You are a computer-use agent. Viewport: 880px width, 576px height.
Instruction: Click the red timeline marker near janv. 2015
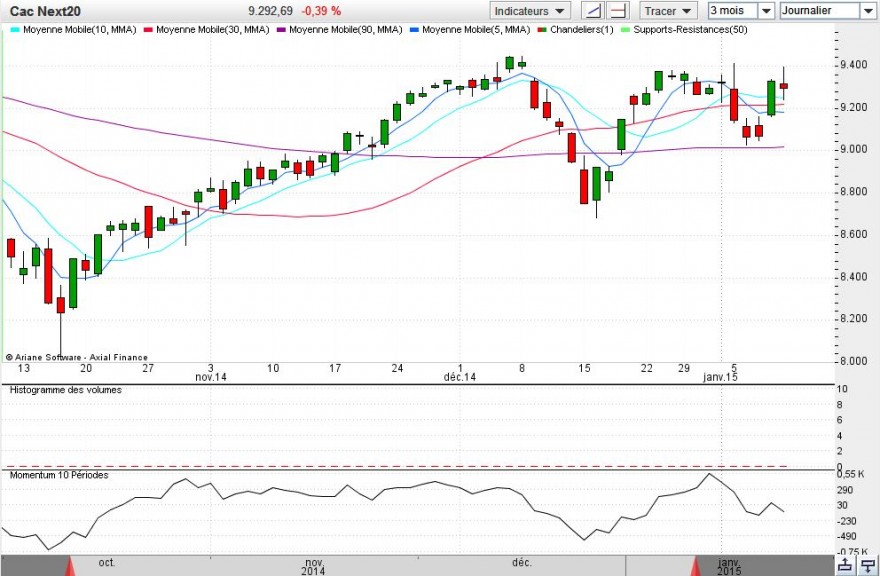coord(698,566)
